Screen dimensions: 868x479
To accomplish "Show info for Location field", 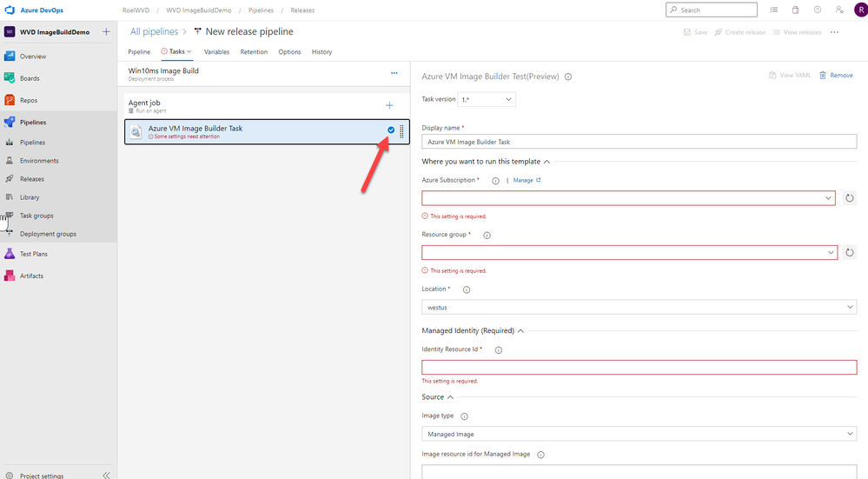I will coord(467,289).
